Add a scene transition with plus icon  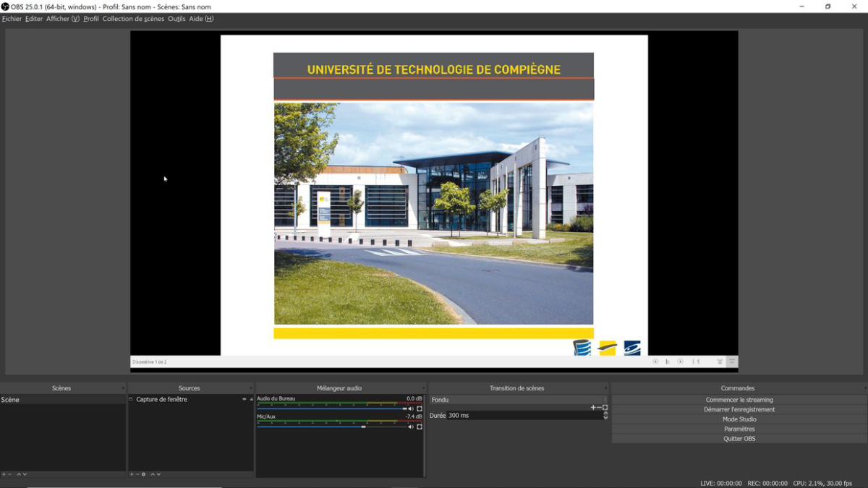tap(593, 407)
